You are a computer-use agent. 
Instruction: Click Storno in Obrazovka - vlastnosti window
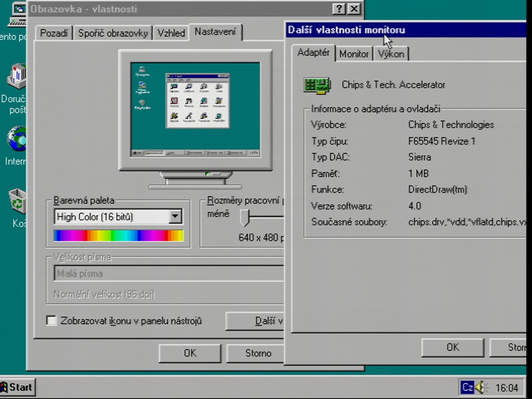click(x=255, y=353)
